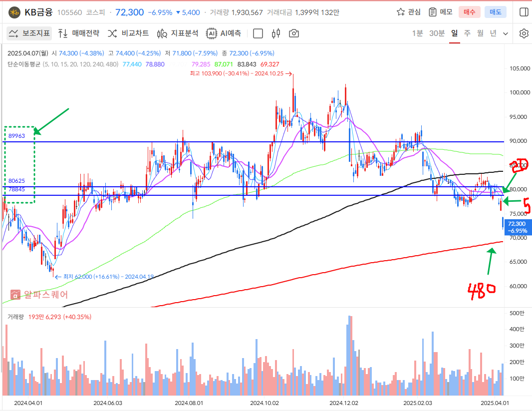This screenshot has width=532, height=413.
Task: Click the low price 저 71,800 value
Action: coord(191,53)
